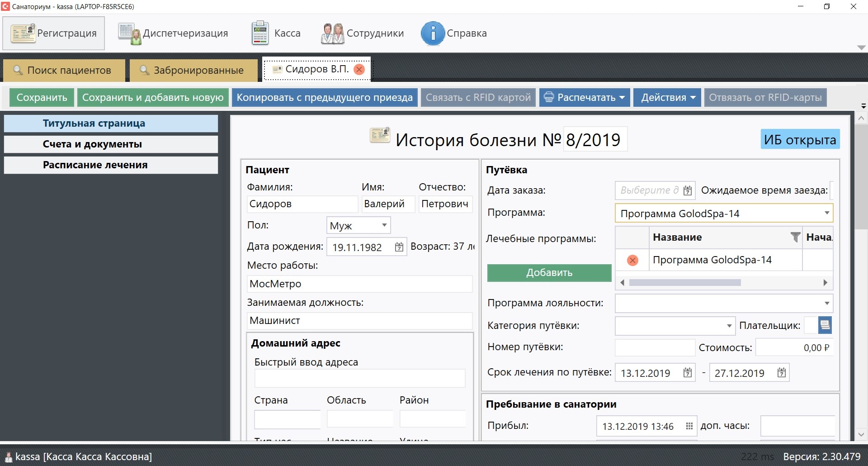Click the Место работы input field
The image size is (868, 466).
click(x=359, y=284)
